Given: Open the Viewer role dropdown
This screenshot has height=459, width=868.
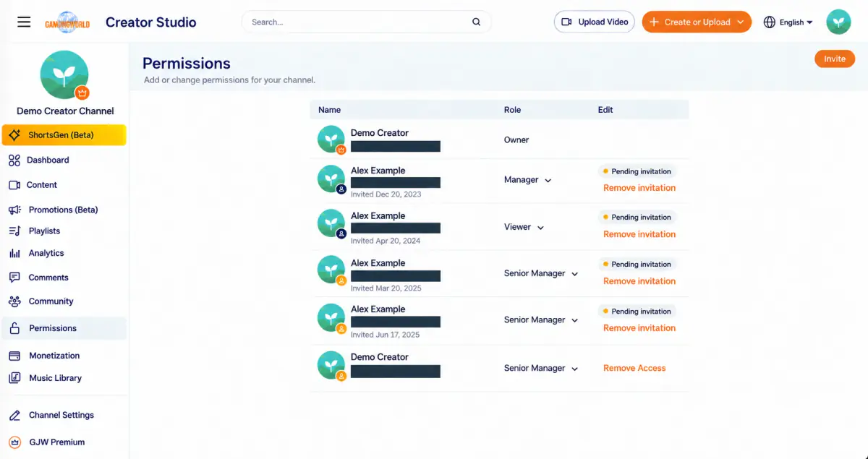Looking at the screenshot, I should [x=524, y=227].
